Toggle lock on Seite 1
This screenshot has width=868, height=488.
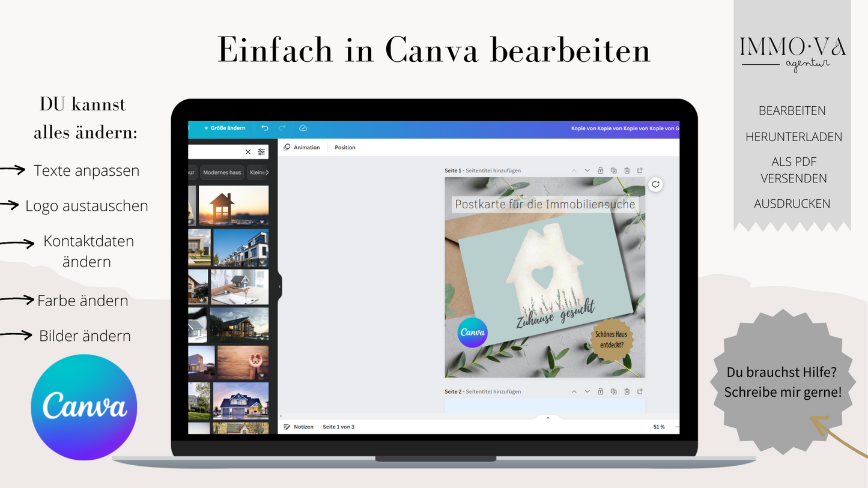click(600, 170)
